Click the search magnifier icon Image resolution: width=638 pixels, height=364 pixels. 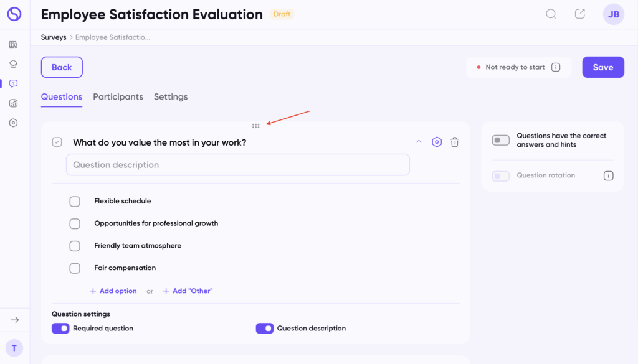point(551,14)
